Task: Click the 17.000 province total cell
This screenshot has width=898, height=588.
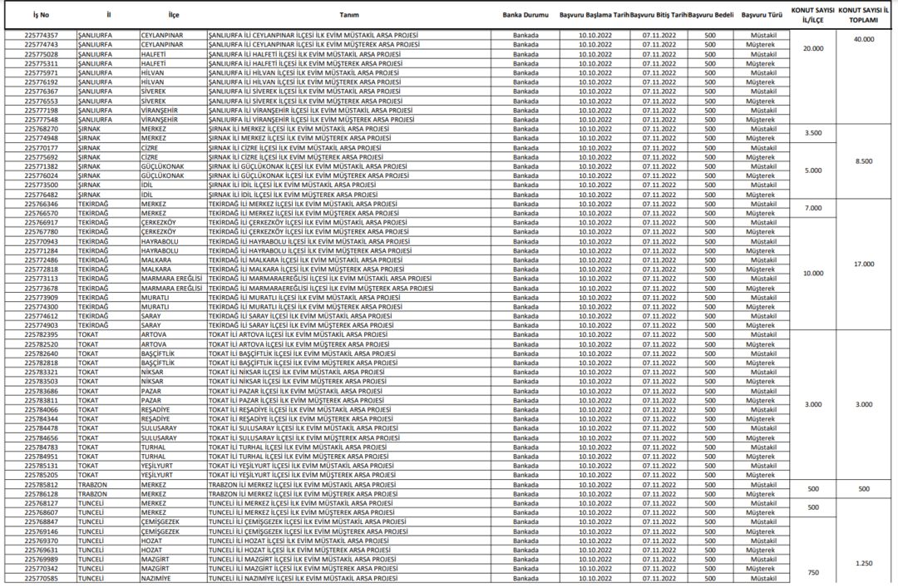Action: coord(864,264)
